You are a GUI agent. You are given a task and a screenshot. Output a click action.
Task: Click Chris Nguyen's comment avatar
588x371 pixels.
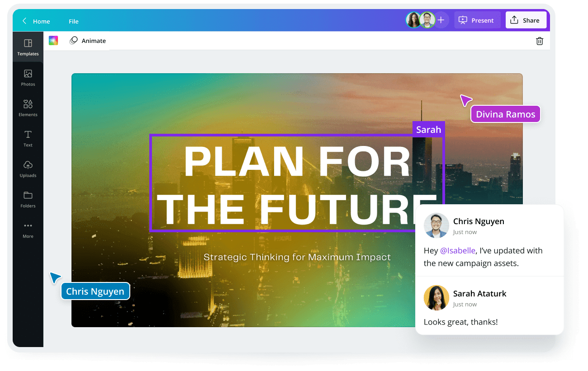click(x=436, y=225)
